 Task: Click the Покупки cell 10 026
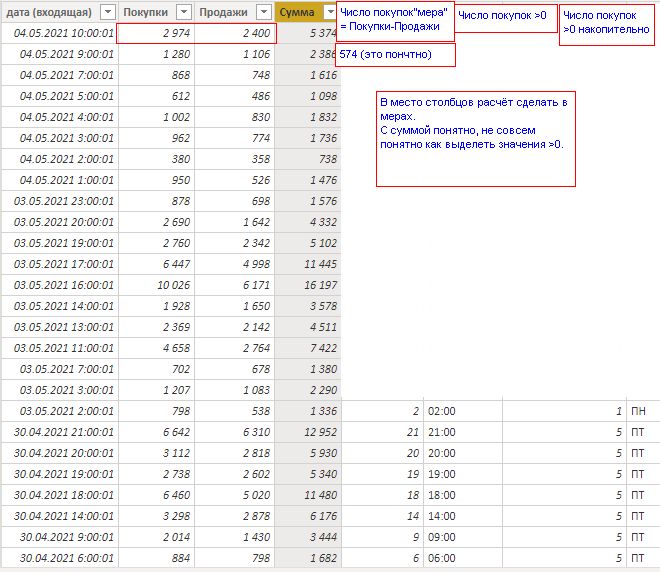pos(156,285)
